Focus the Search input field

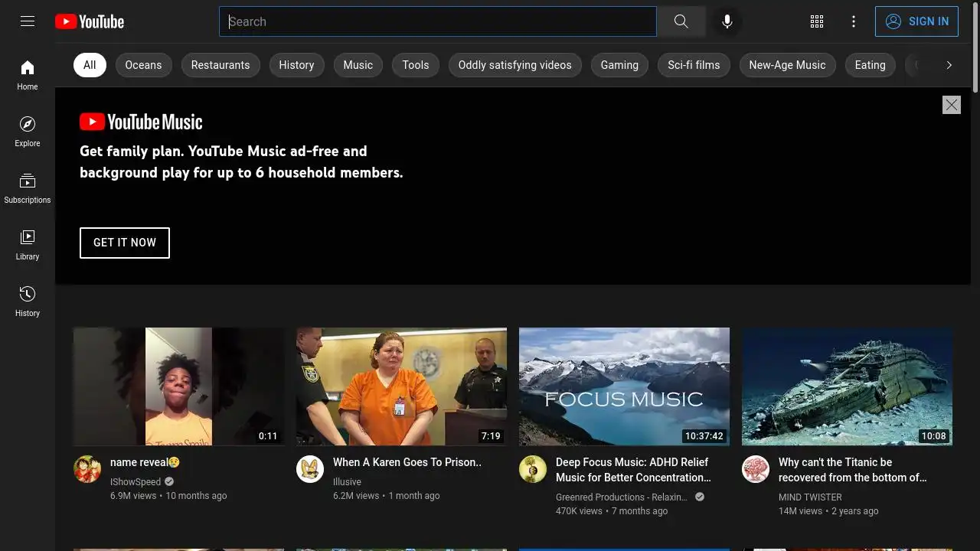point(438,21)
